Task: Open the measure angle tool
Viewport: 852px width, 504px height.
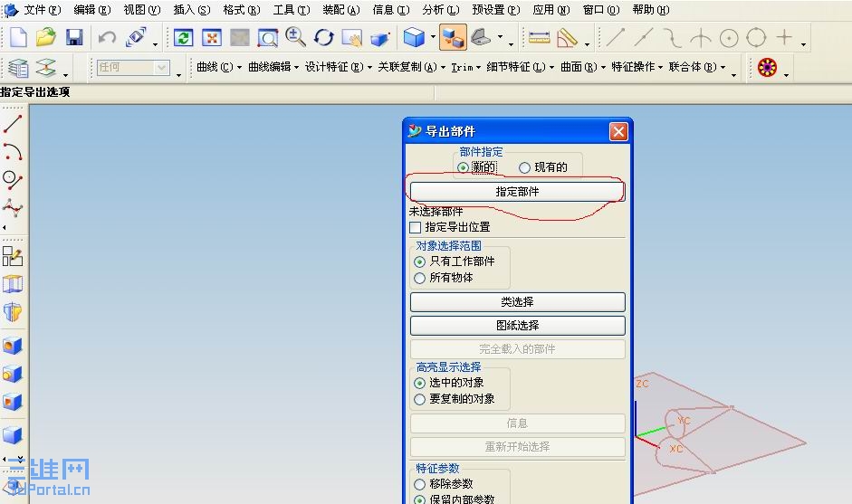Action: [567, 37]
